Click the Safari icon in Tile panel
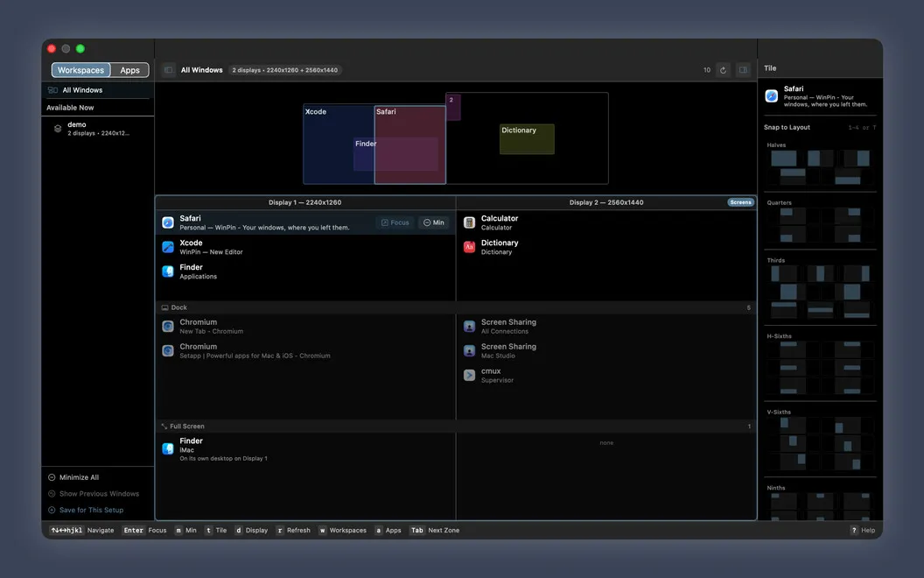 [772, 96]
